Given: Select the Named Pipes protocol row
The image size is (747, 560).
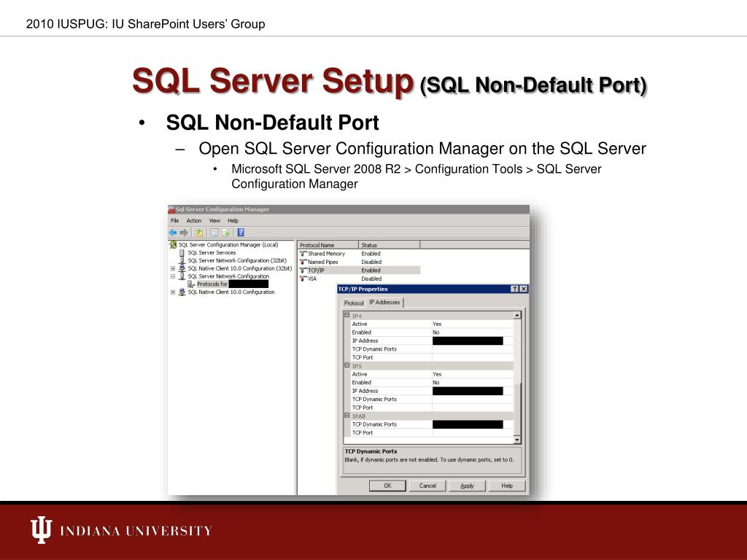Looking at the screenshot, I should 359,262.
